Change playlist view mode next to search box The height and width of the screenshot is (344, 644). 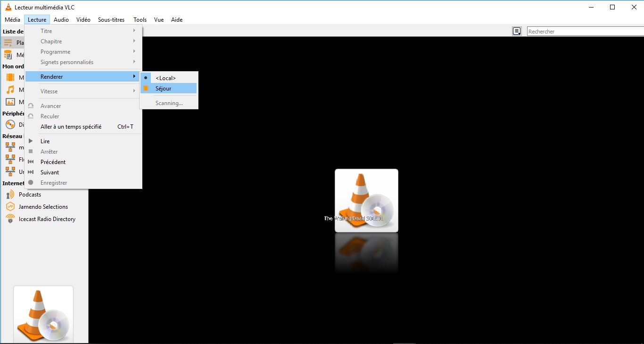pos(517,31)
